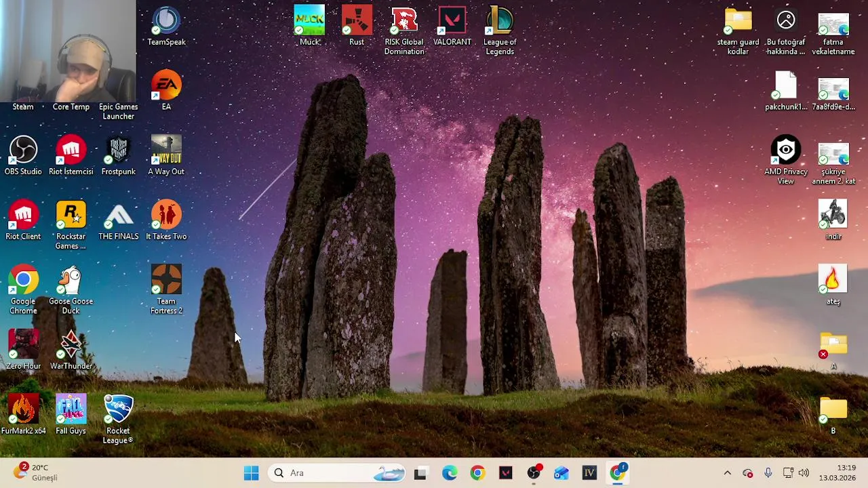Viewport: 868px width, 488px height.
Task: Select the indir motorcycle image file
Action: point(833,221)
